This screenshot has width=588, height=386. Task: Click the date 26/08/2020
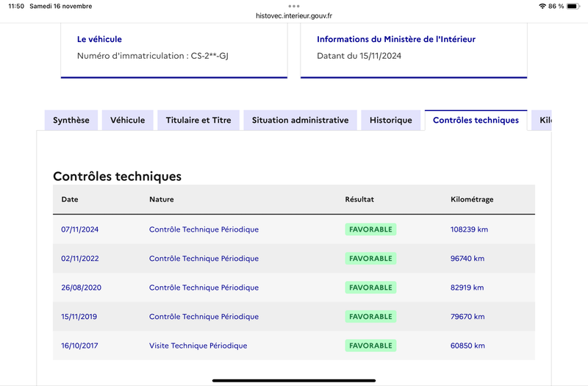81,287
